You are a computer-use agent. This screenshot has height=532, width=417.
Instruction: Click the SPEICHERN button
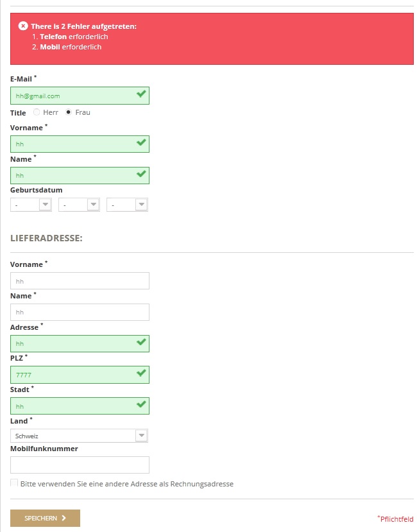coord(45,518)
